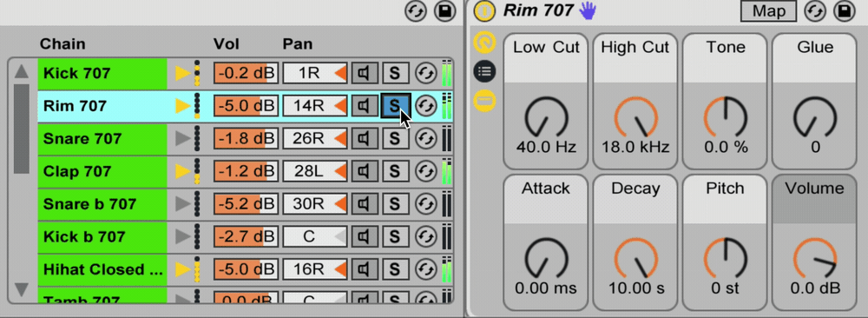This screenshot has width=868, height=318.
Task: Click Clap 707 pan 28L field
Action: 315,171
